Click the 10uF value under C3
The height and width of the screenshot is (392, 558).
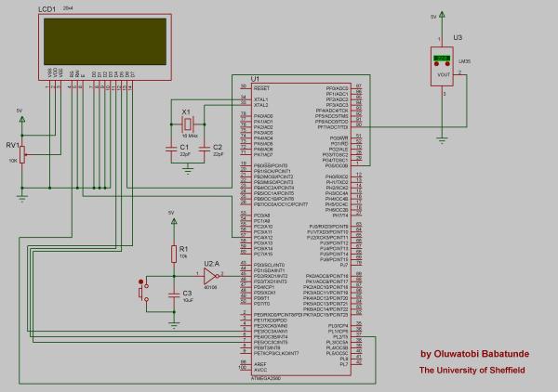tap(188, 300)
